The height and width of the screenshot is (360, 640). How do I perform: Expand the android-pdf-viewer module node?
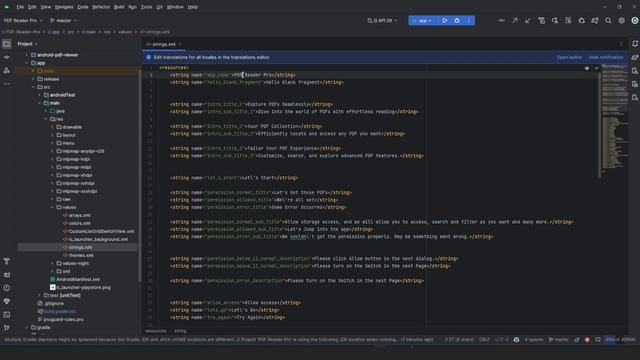[27, 55]
